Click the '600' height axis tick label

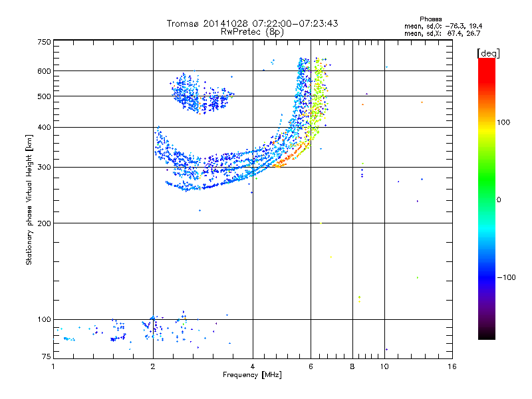(44, 71)
